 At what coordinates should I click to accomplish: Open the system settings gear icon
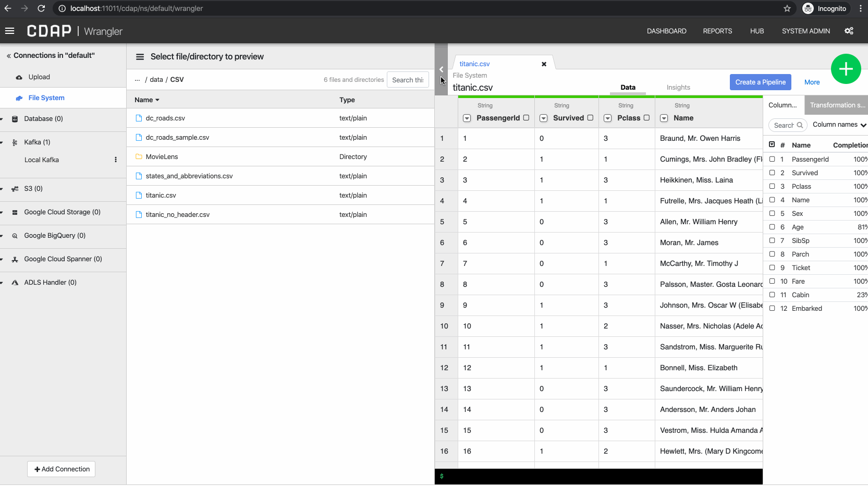849,31
